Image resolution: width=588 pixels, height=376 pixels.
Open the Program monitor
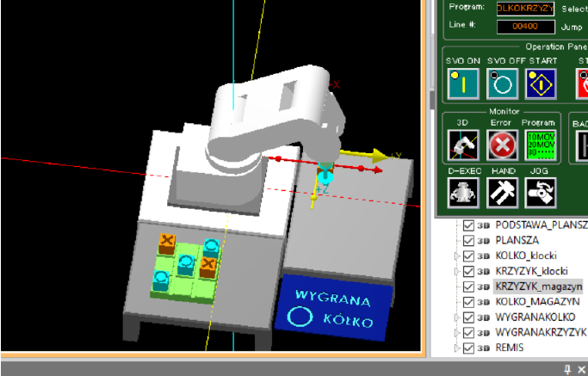541,145
